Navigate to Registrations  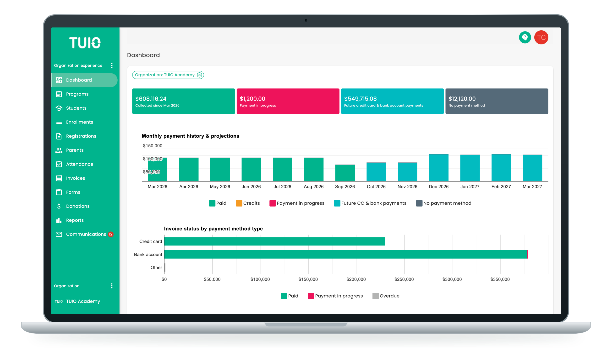(84, 136)
